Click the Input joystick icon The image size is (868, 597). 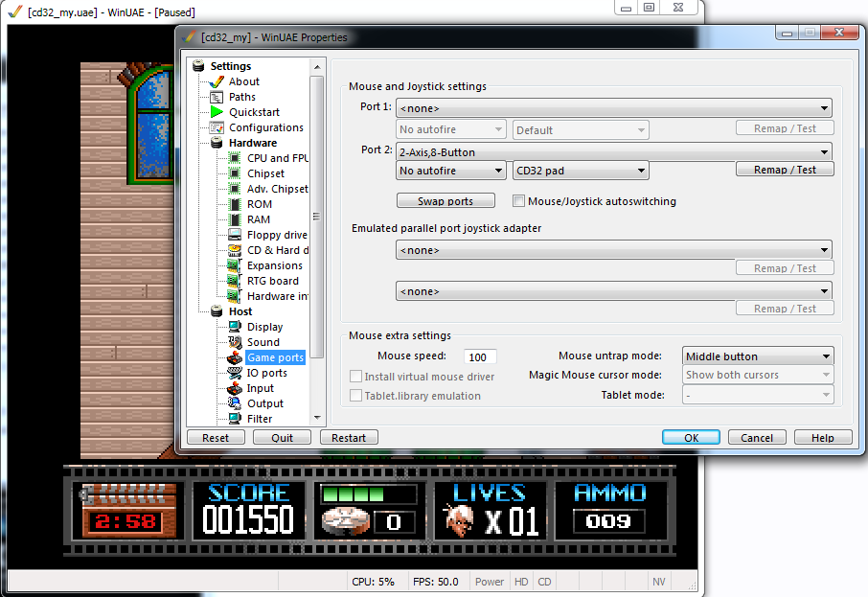pyautogui.click(x=235, y=388)
